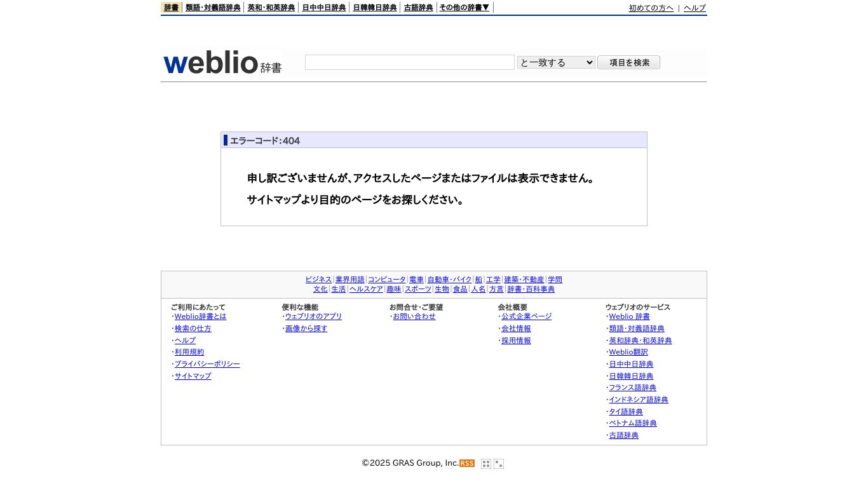Open 類語・対義語辞典 link in footer
The image size is (868, 488).
pyautogui.click(x=637, y=329)
